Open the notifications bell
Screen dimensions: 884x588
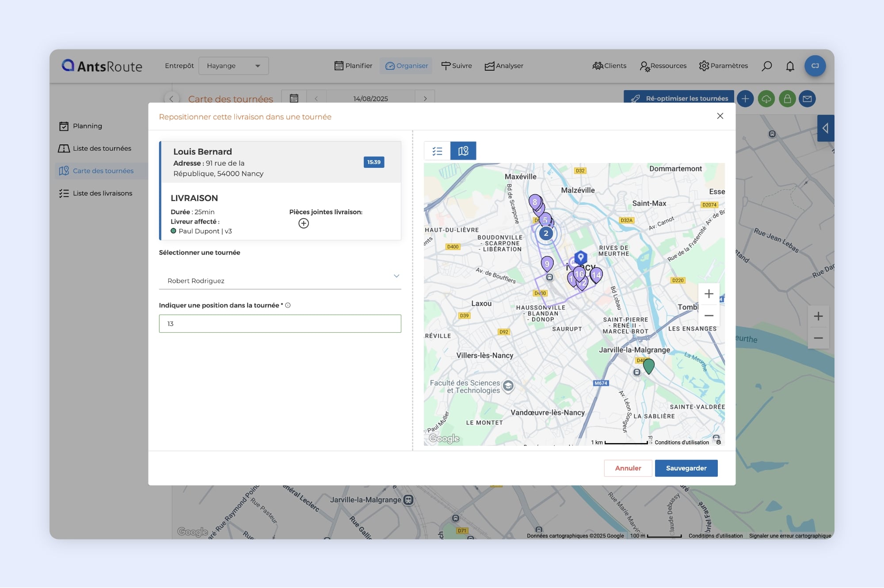790,66
